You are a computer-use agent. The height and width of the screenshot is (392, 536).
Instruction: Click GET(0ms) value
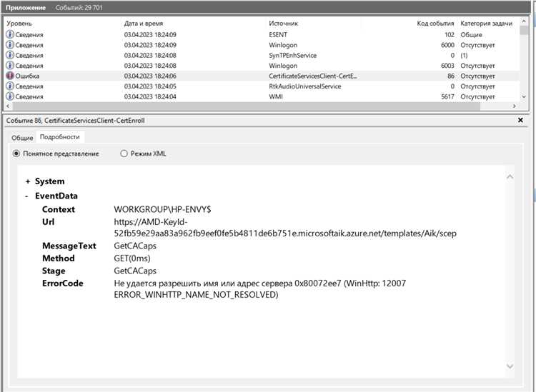pos(132,258)
